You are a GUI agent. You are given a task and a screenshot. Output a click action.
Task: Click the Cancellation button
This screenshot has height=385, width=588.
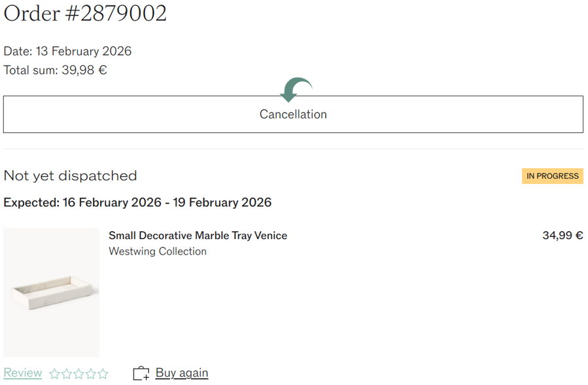[293, 114]
